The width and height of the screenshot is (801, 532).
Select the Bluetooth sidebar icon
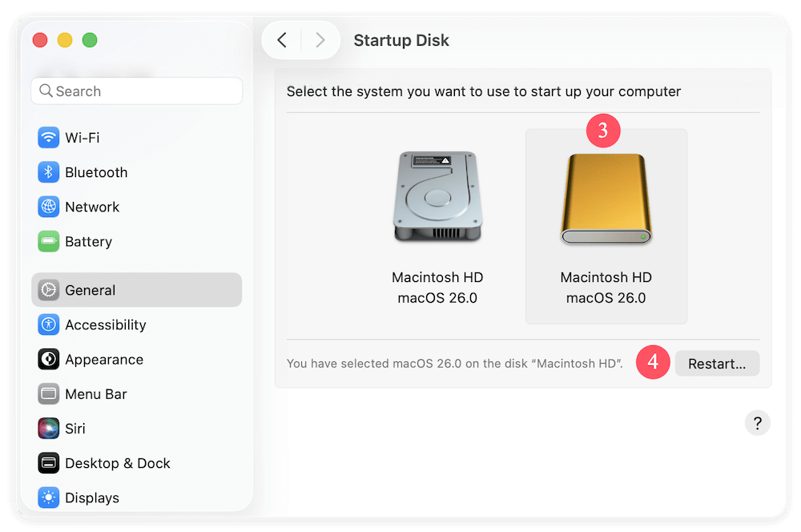point(49,172)
